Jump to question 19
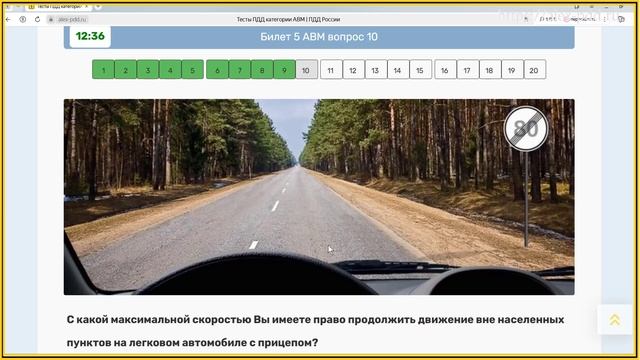Image resolution: width=640 pixels, height=360 pixels. coord(512,70)
